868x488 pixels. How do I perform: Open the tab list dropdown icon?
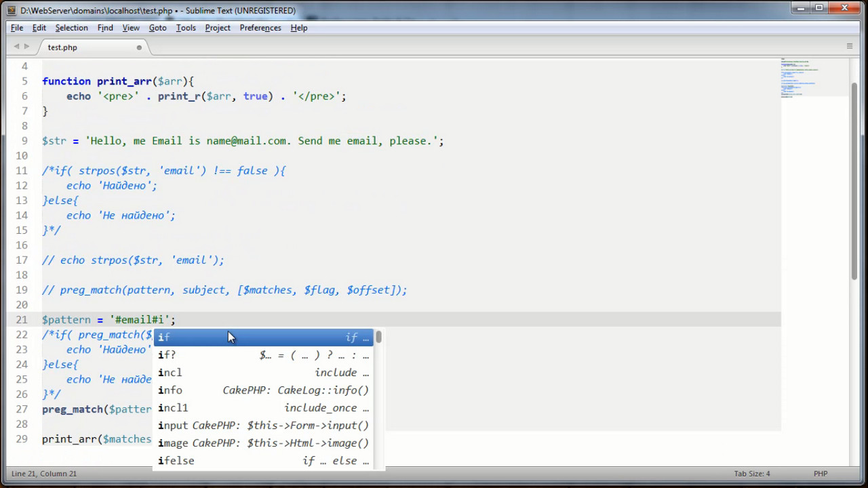point(849,47)
